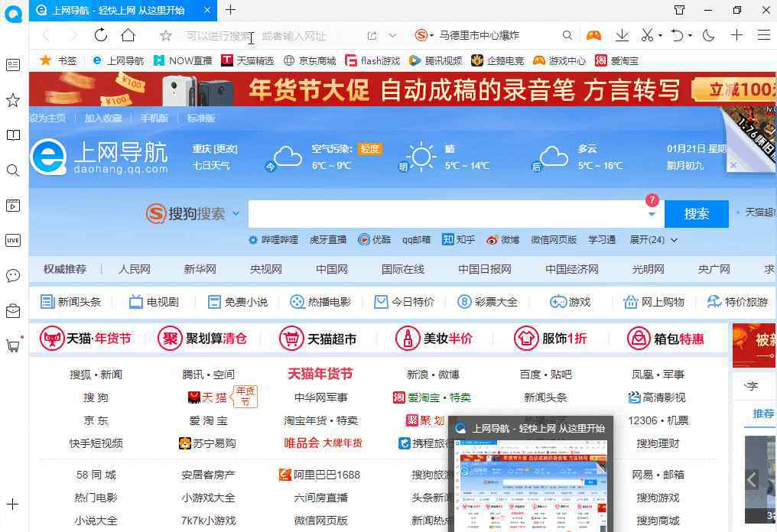Click 加入收藏 link
The image size is (777, 532).
click(102, 118)
